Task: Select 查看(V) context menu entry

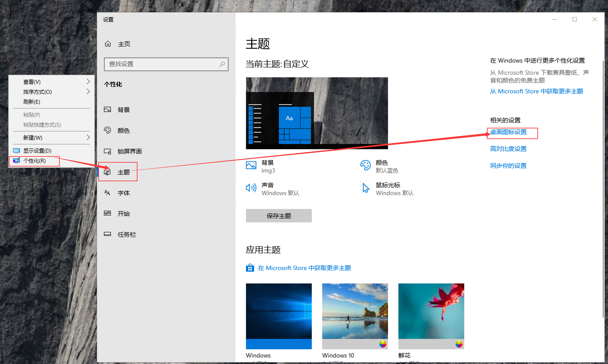Action: [x=52, y=82]
